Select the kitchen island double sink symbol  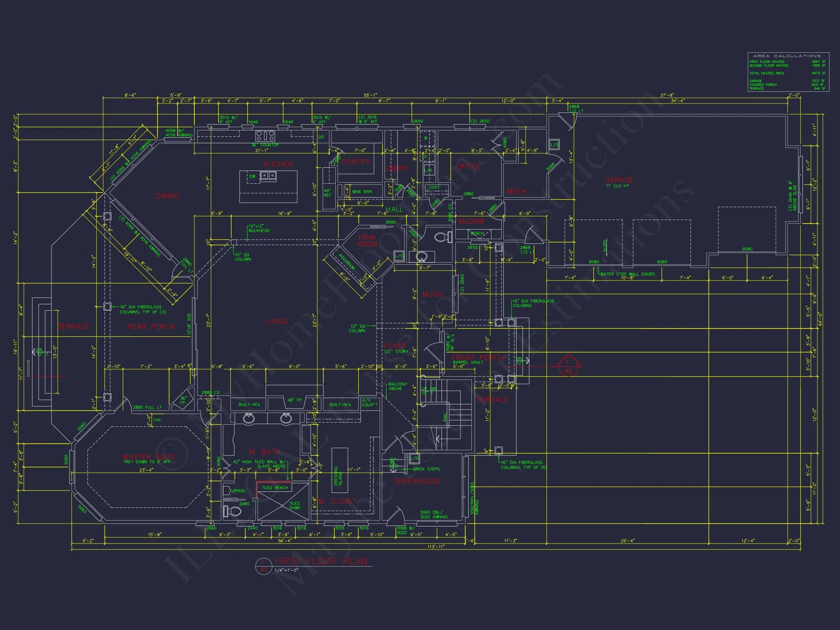pos(268,175)
